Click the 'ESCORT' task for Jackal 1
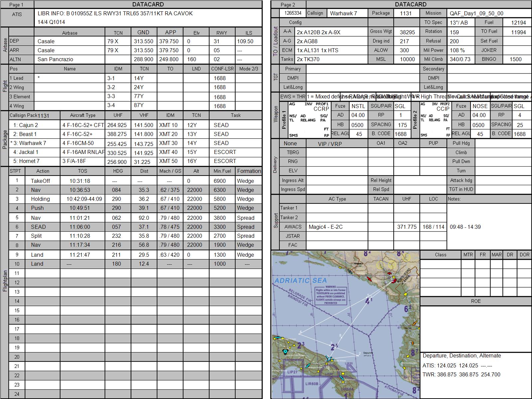This screenshot has width=532, height=399. point(225,152)
